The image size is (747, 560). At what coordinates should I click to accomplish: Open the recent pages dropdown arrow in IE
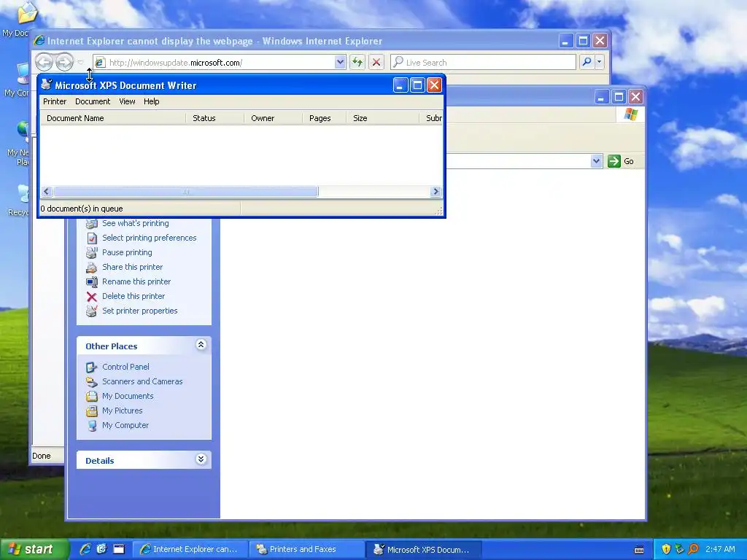point(80,62)
